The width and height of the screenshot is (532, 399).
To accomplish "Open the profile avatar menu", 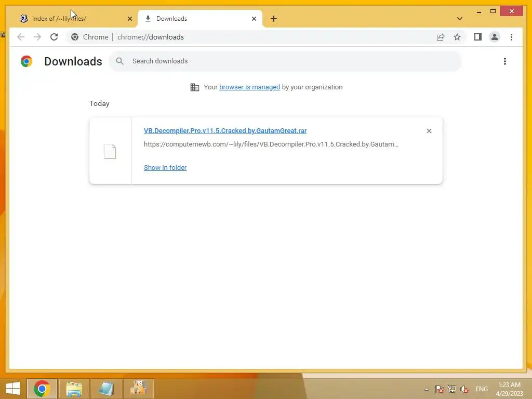I will coord(495,37).
